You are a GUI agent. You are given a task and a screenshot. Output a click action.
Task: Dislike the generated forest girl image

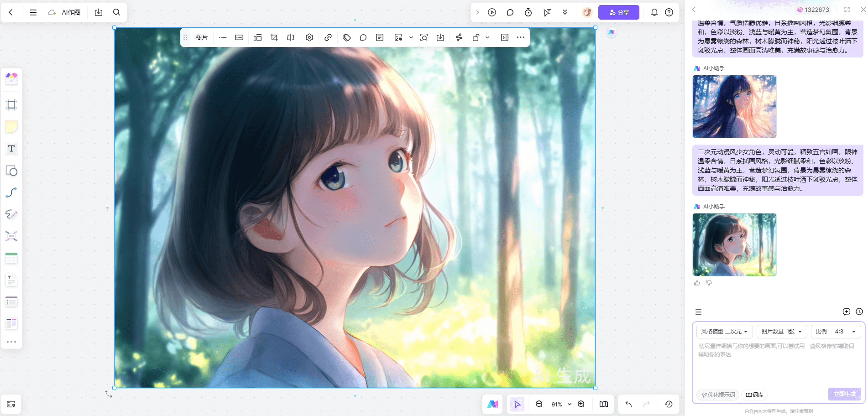709,283
